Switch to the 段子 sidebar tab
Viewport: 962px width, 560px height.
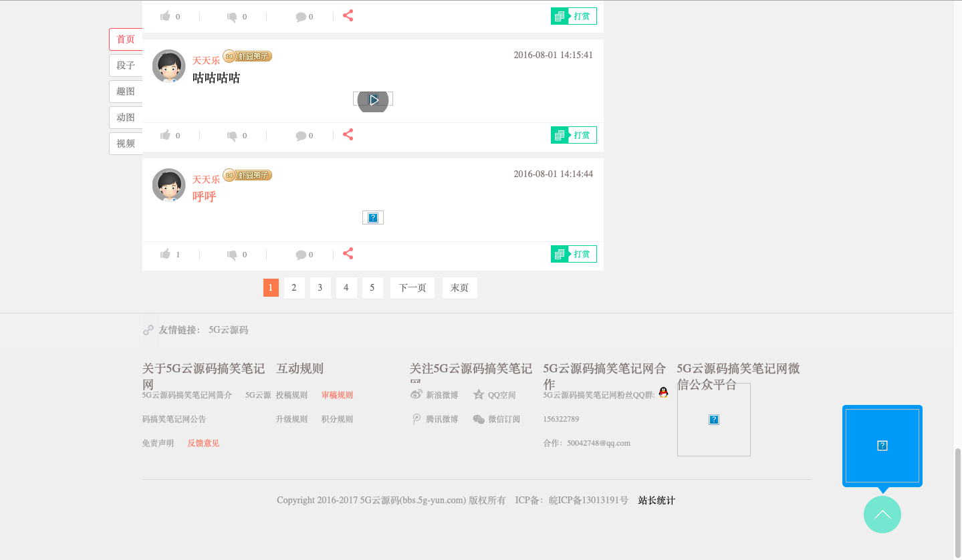tap(126, 65)
